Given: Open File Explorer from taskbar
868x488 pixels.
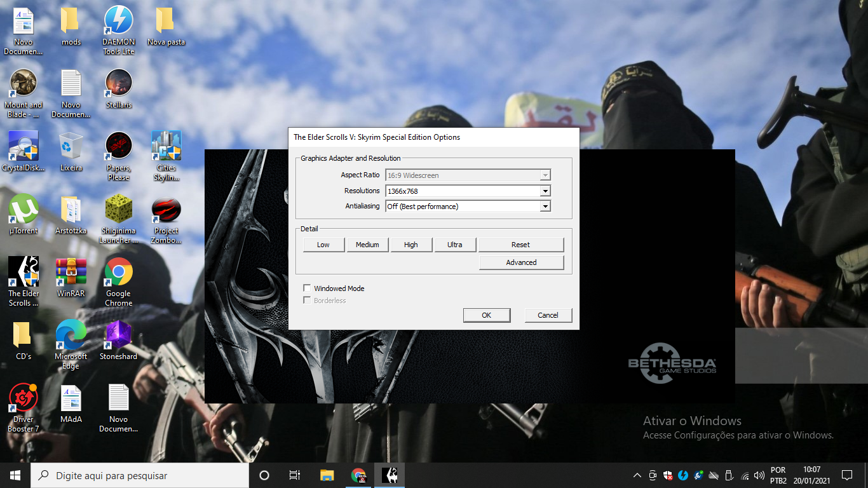Looking at the screenshot, I should click(x=327, y=475).
